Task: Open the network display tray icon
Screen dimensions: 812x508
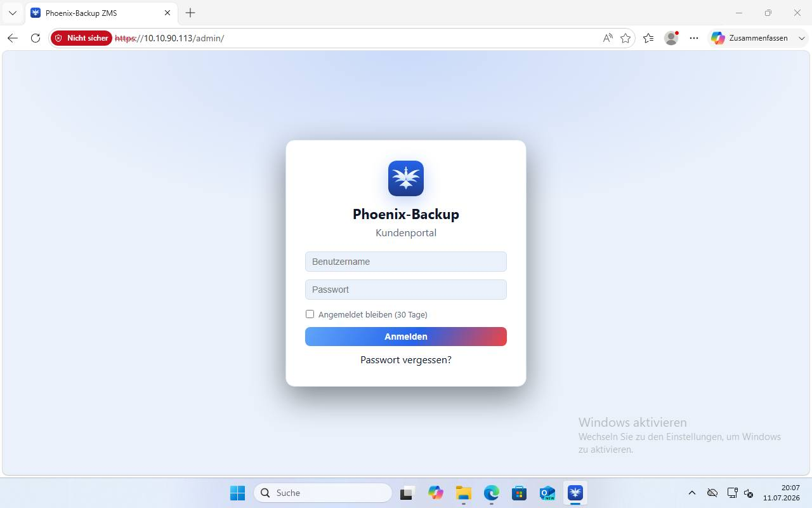Action: click(732, 493)
